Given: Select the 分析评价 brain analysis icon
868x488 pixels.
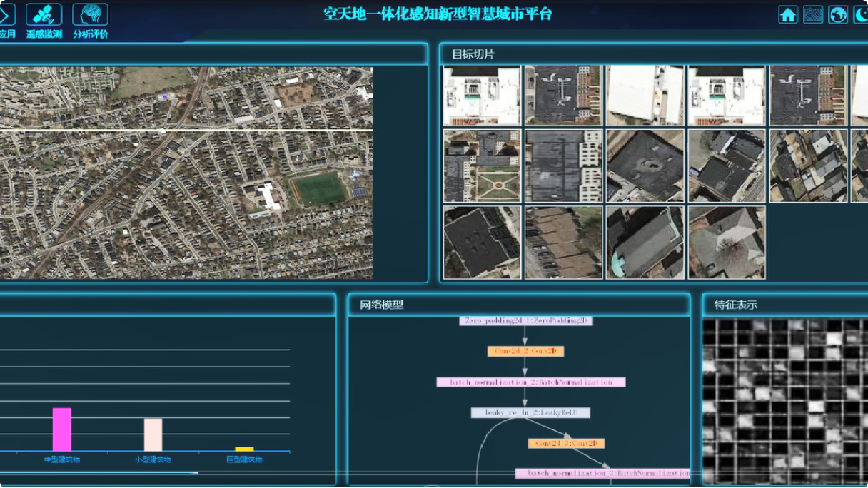Looking at the screenshot, I should 91,13.
